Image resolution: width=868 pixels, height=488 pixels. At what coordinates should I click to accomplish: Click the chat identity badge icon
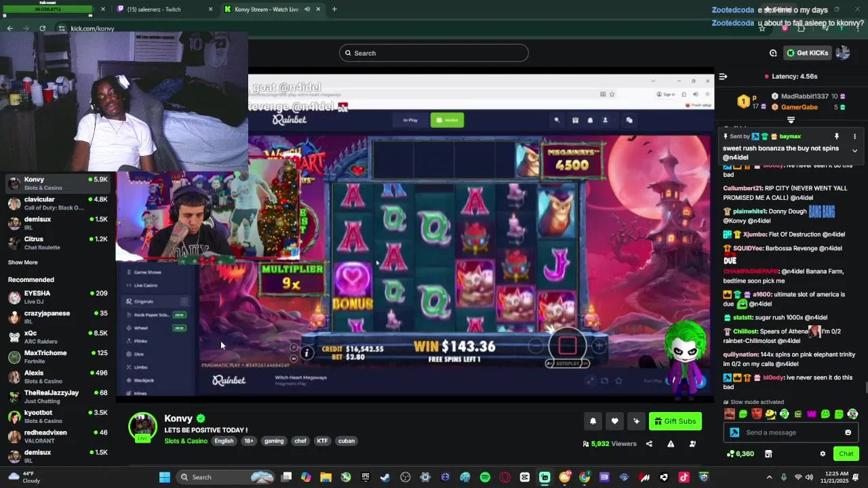(x=734, y=432)
